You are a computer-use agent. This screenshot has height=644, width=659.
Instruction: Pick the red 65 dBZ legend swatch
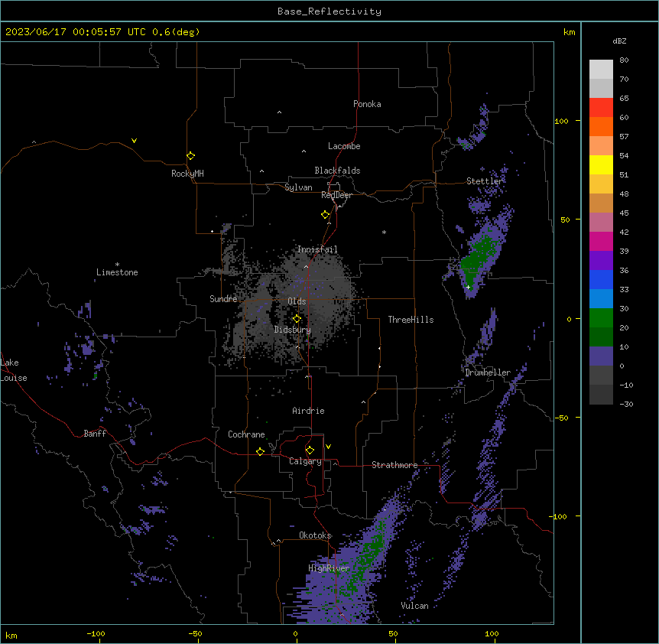pyautogui.click(x=601, y=108)
